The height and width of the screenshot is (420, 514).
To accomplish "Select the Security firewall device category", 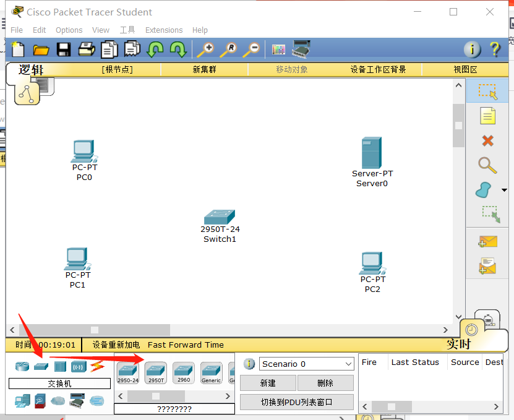I will coord(40,401).
